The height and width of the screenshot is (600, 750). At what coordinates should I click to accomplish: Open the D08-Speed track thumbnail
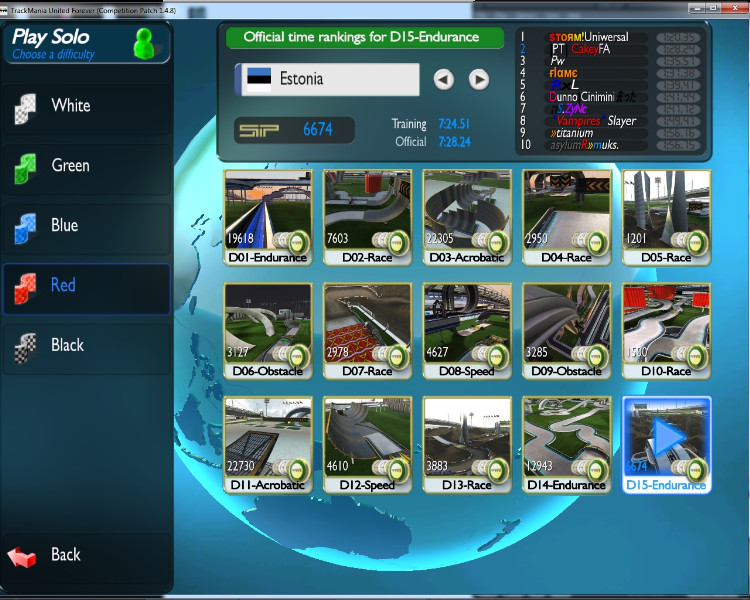click(467, 323)
